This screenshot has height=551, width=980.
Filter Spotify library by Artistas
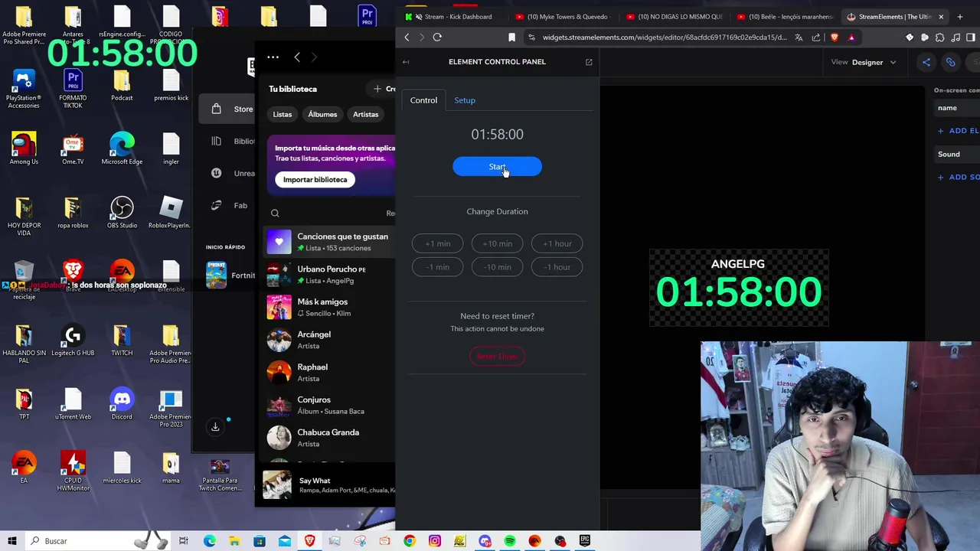click(365, 115)
